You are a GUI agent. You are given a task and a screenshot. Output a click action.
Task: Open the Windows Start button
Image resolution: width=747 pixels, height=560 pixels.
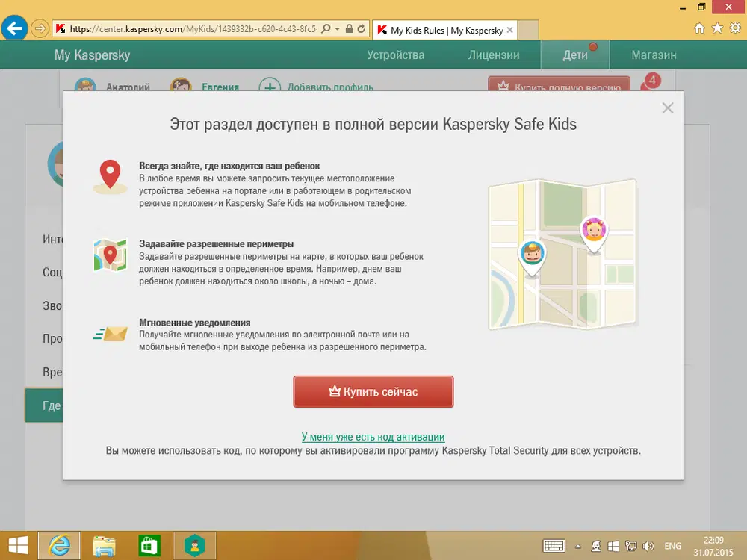(18, 546)
